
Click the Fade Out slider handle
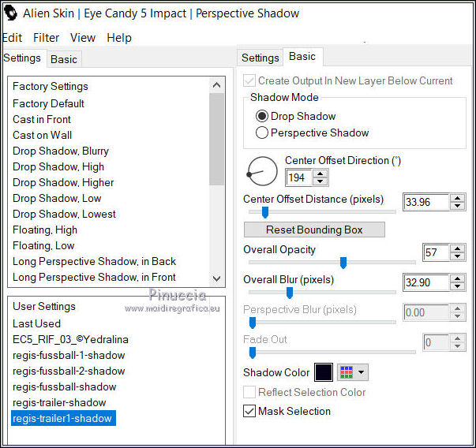tap(253, 353)
